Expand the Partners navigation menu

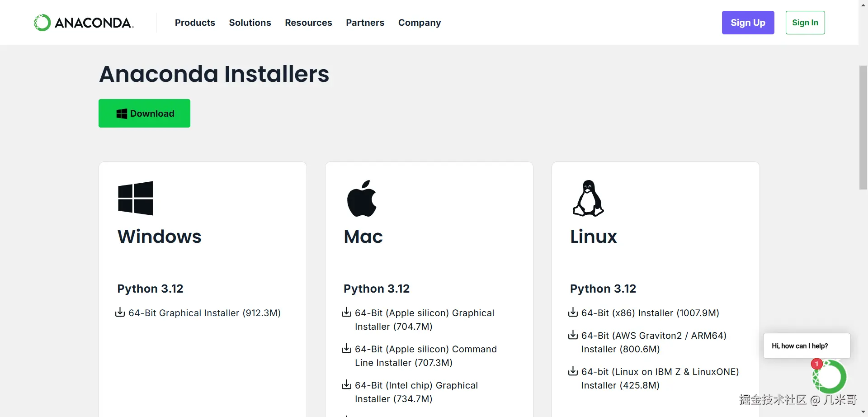365,23
